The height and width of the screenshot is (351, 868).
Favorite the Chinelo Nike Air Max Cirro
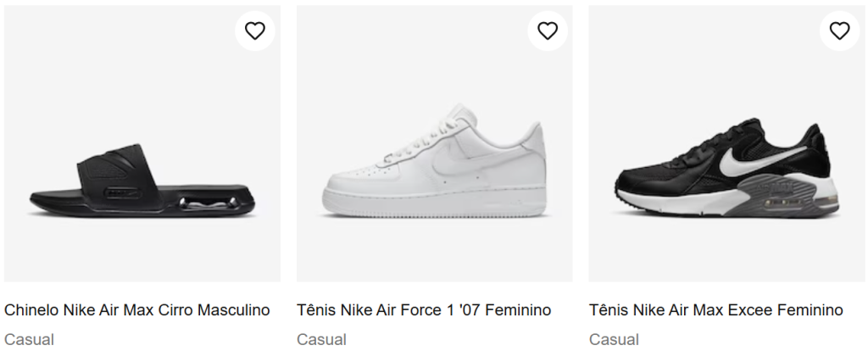coord(255,31)
